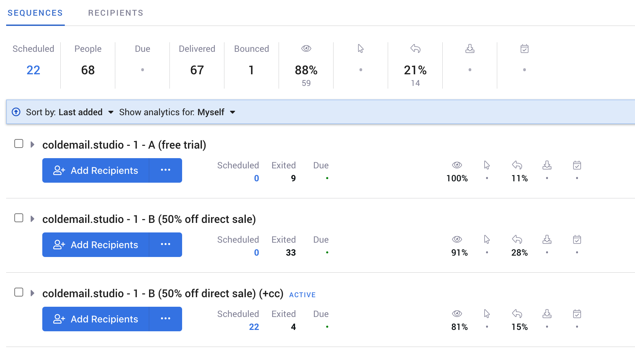This screenshot has height=364, width=635.
Task: Click the sort direction arrow icon
Action: 16,112
